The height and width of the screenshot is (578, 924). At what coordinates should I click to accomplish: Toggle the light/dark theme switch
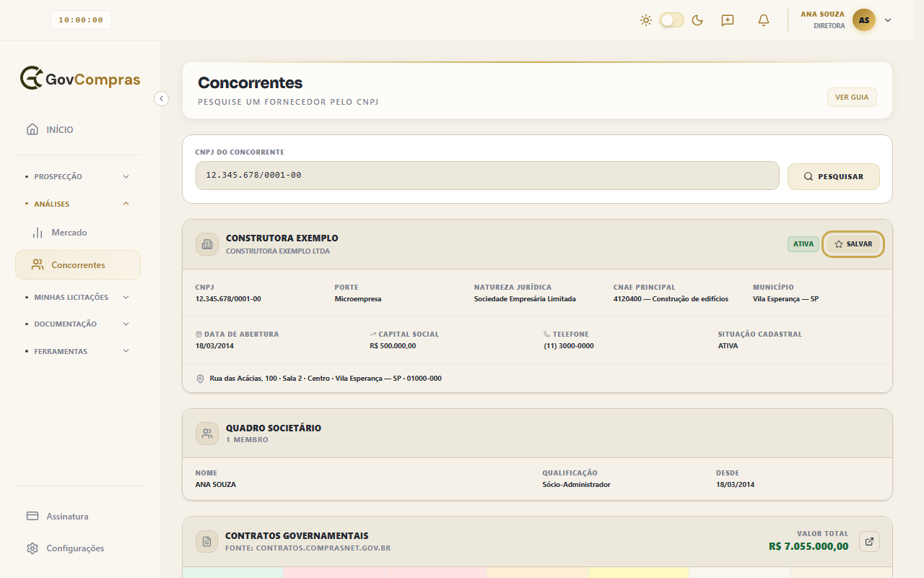point(671,20)
